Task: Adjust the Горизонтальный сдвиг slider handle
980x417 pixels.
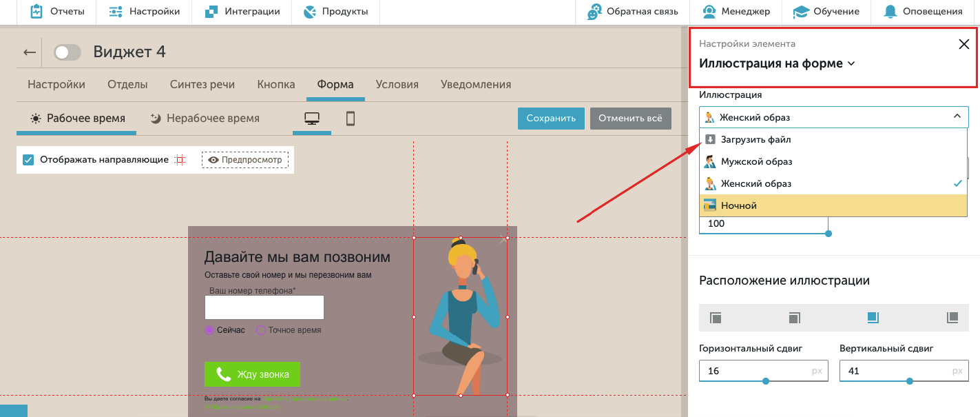Action: click(765, 381)
